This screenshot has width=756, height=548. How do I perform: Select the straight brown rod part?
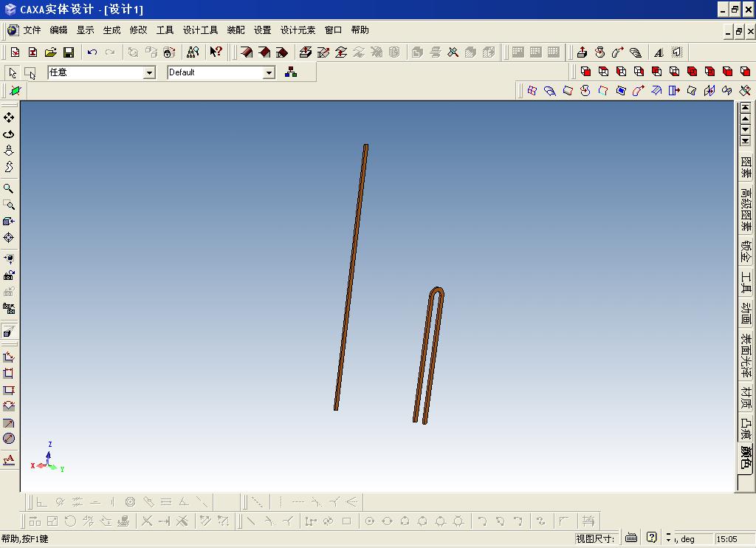click(x=351, y=278)
